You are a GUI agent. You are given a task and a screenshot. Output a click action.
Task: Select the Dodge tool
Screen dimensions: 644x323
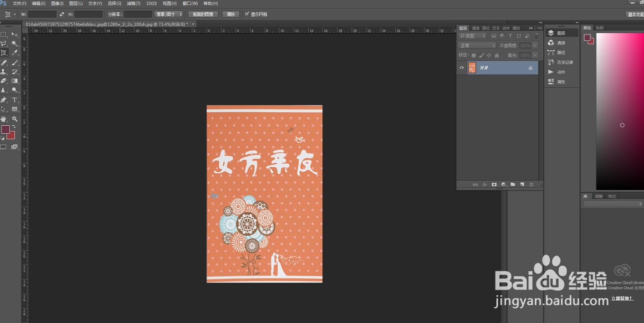[x=14, y=90]
